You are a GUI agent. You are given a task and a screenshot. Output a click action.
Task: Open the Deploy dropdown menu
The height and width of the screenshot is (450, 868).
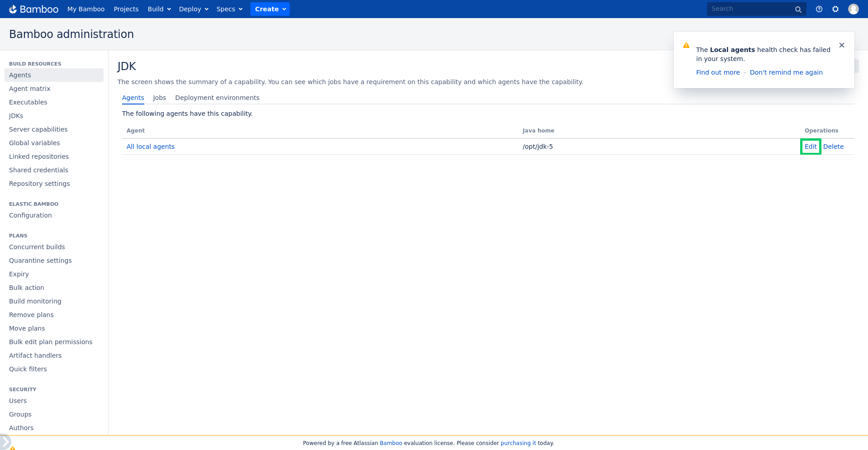[x=193, y=9]
